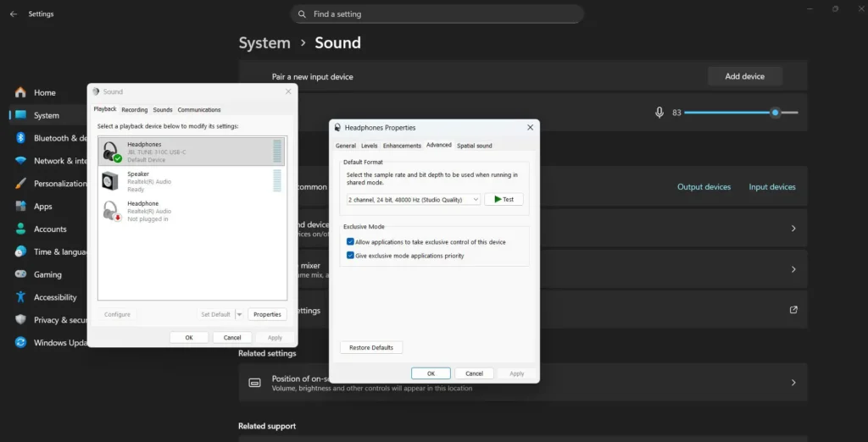This screenshot has height=442, width=868.
Task: Open the Default Format sample rate dropdown
Action: (414, 199)
